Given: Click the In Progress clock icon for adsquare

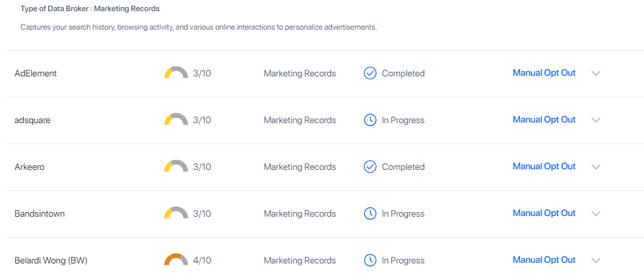Looking at the screenshot, I should coord(370,120).
